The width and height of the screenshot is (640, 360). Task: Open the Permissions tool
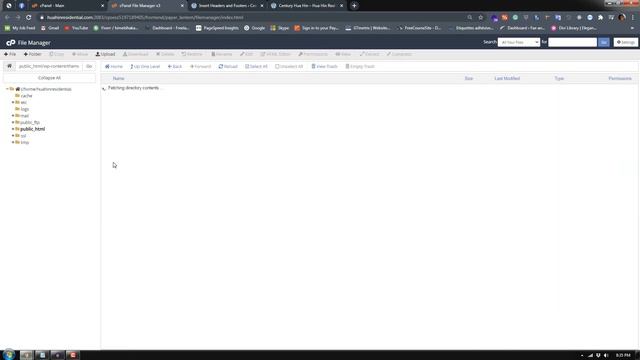[313, 54]
